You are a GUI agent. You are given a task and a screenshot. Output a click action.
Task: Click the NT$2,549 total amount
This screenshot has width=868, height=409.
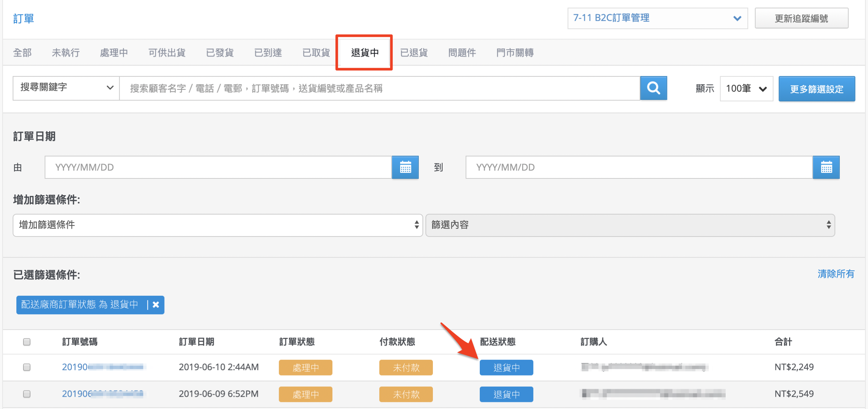coord(794,394)
